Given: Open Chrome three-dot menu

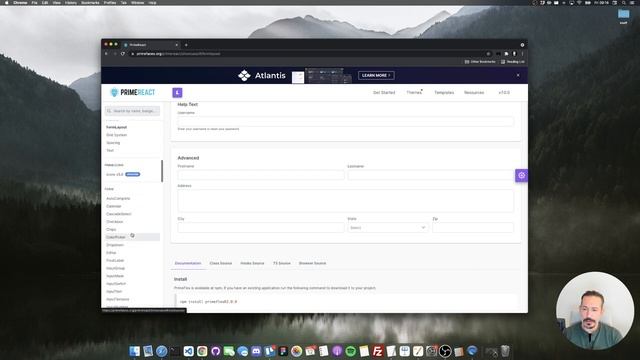Looking at the screenshot, I should coord(522,53).
